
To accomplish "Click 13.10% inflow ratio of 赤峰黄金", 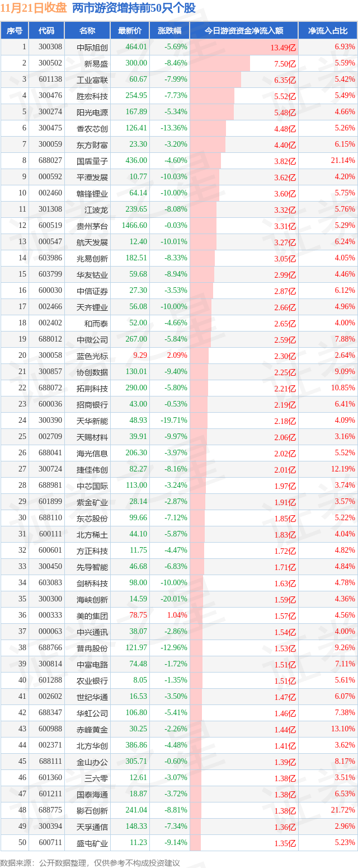I will (343, 729).
